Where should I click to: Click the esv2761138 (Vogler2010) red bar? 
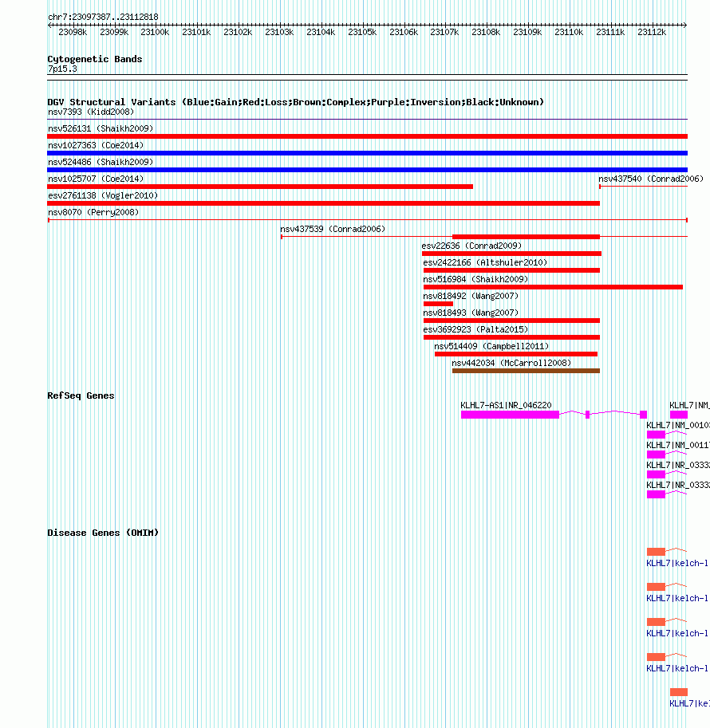pos(323,203)
